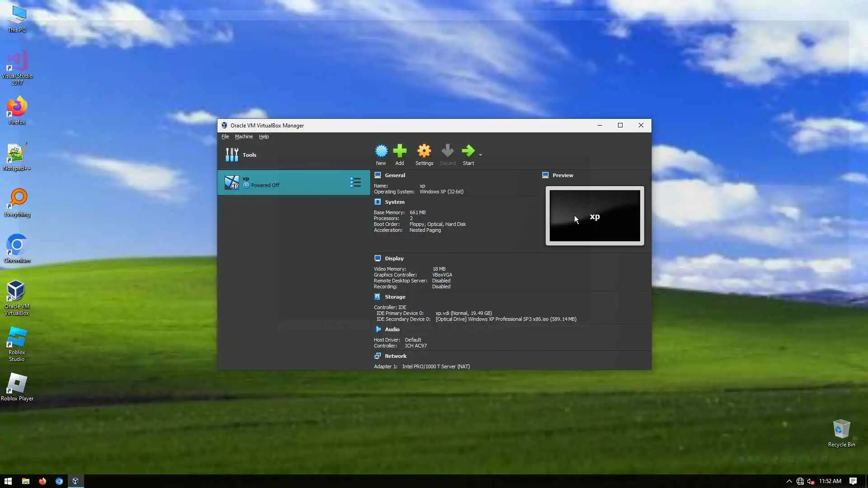Open the xp machine's list menu icon

[x=355, y=183]
